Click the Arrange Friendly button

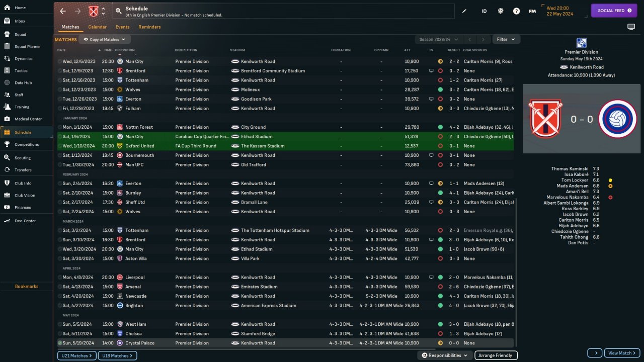pyautogui.click(x=496, y=355)
